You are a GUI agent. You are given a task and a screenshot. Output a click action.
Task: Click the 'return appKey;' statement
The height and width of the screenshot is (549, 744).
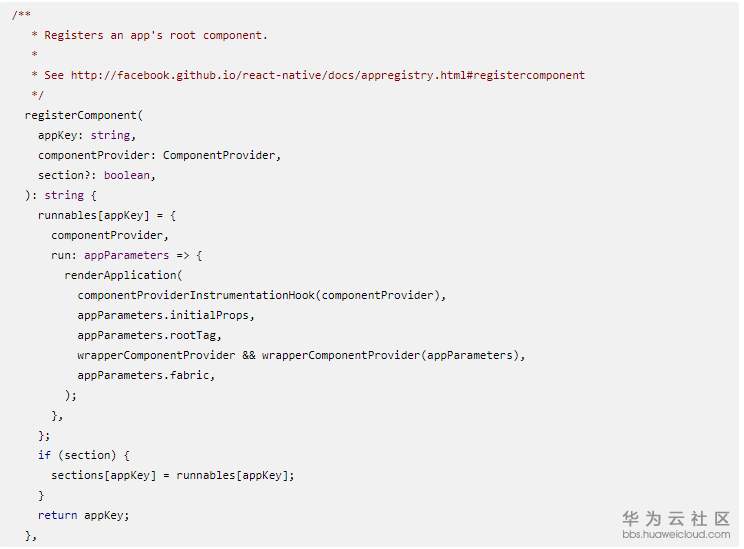coord(84,515)
